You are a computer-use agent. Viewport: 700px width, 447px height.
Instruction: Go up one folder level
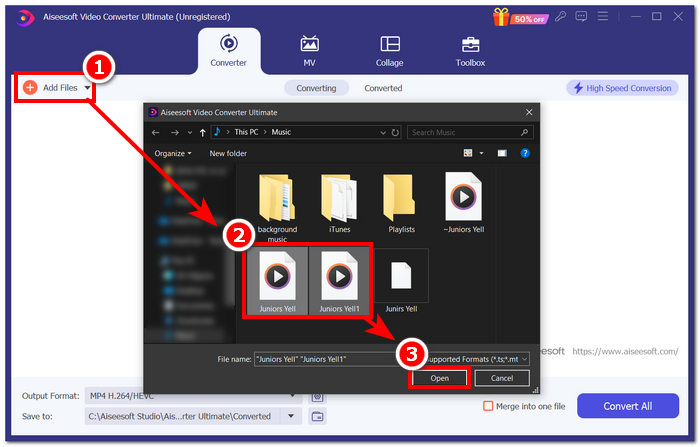pos(202,133)
